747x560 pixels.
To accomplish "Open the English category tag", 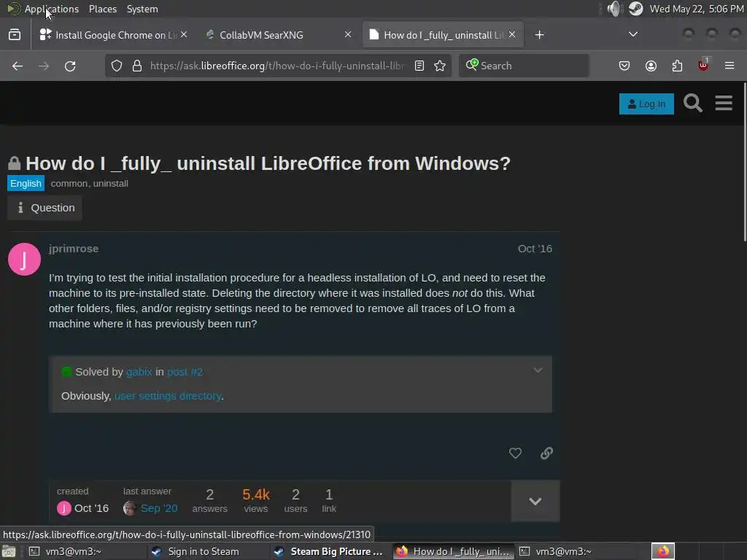I will (26, 183).
